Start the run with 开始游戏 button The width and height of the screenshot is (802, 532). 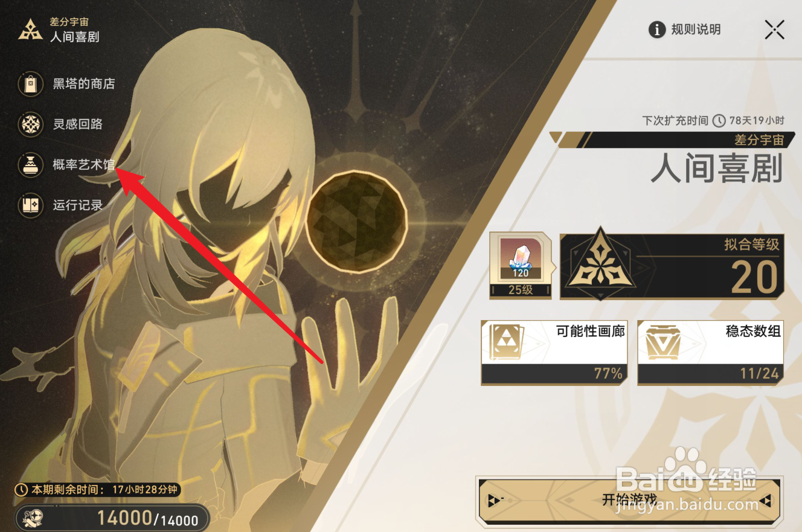[x=628, y=500]
